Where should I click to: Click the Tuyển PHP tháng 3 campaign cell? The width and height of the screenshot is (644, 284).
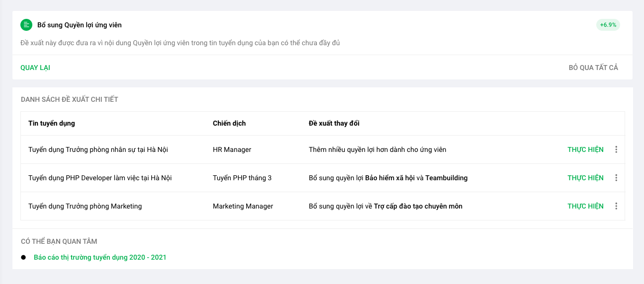(x=242, y=178)
